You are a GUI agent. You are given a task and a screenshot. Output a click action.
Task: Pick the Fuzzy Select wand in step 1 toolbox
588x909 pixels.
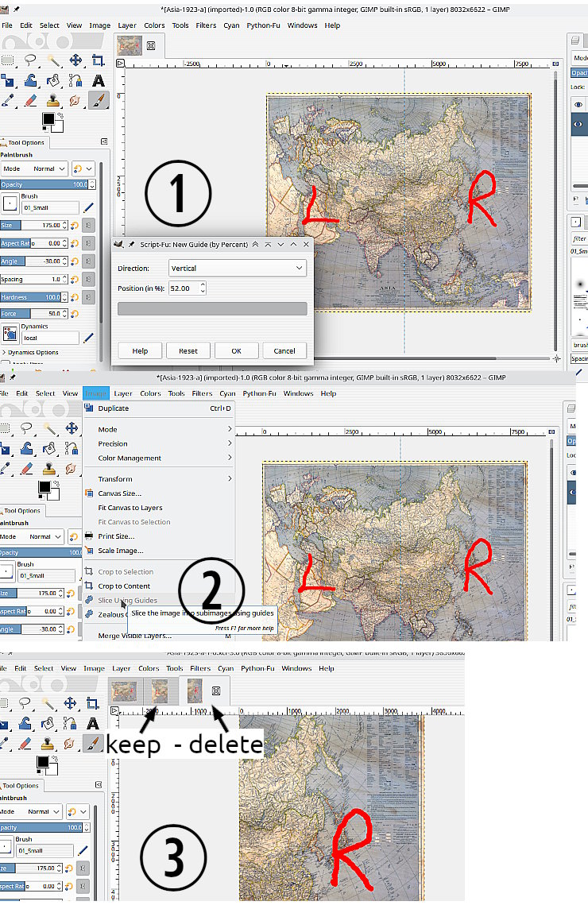53,60
